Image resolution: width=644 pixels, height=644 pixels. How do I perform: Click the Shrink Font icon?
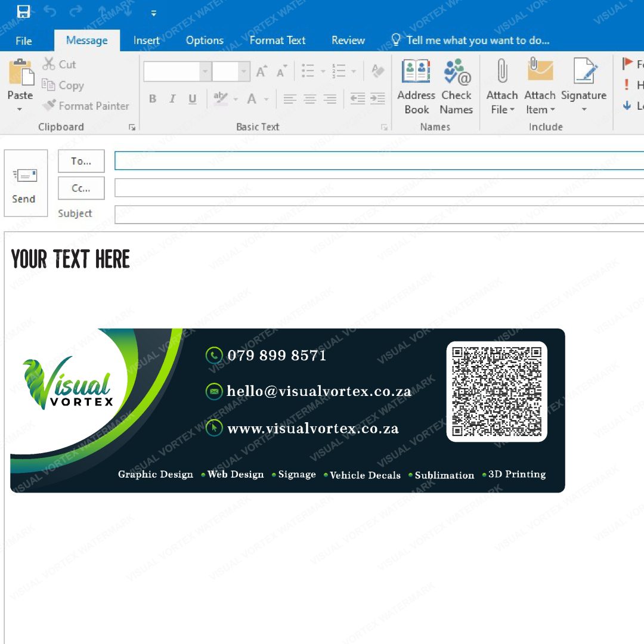[x=281, y=72]
